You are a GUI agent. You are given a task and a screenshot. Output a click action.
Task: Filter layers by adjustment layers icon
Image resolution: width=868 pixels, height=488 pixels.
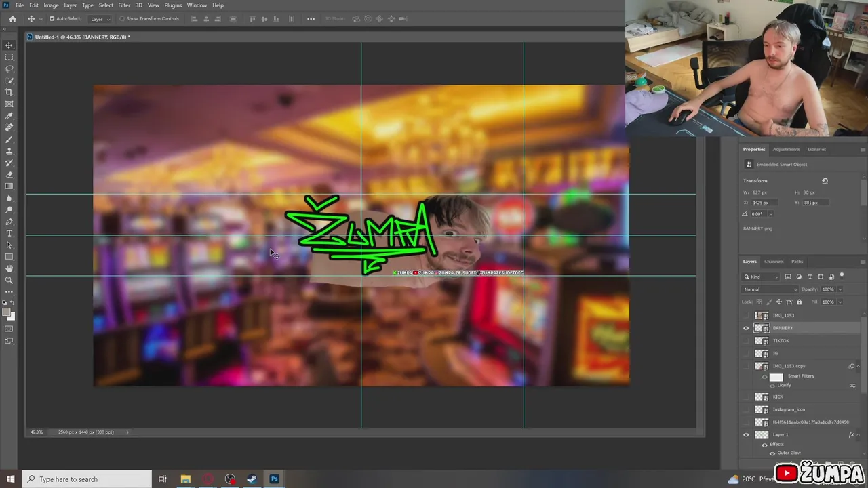click(x=799, y=277)
